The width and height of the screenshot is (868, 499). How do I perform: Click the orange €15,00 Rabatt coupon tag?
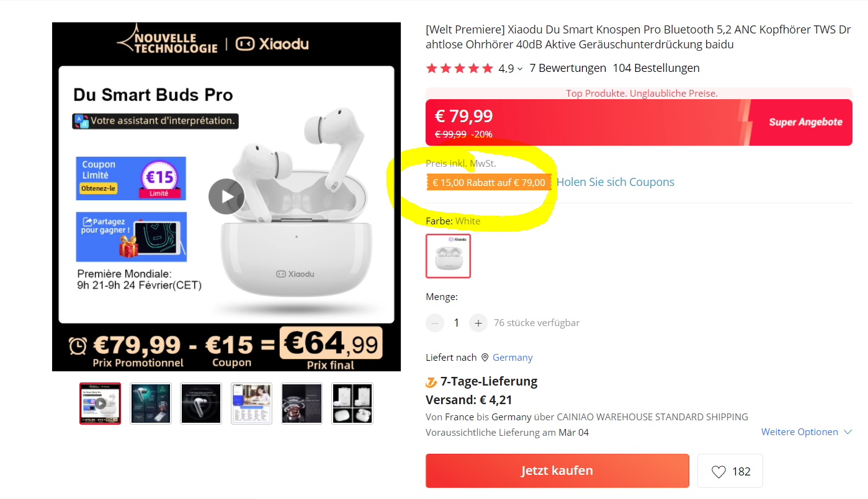click(489, 182)
